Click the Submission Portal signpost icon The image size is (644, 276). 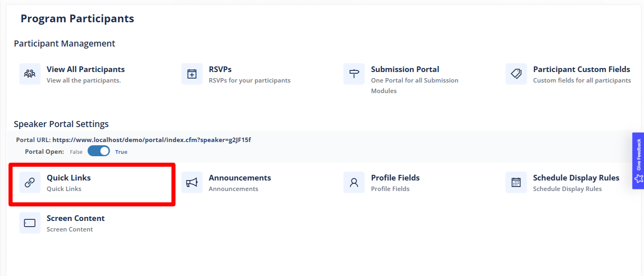[x=354, y=74]
